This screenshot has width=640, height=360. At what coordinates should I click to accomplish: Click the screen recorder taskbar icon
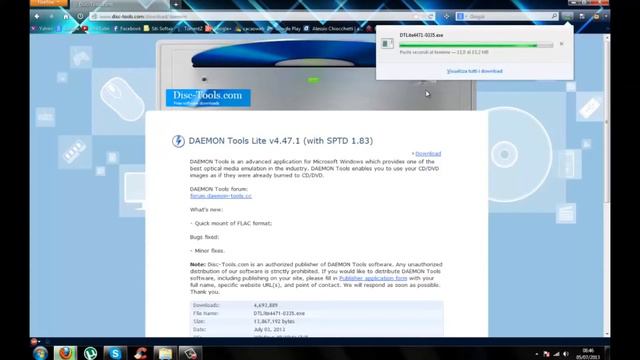point(190,353)
